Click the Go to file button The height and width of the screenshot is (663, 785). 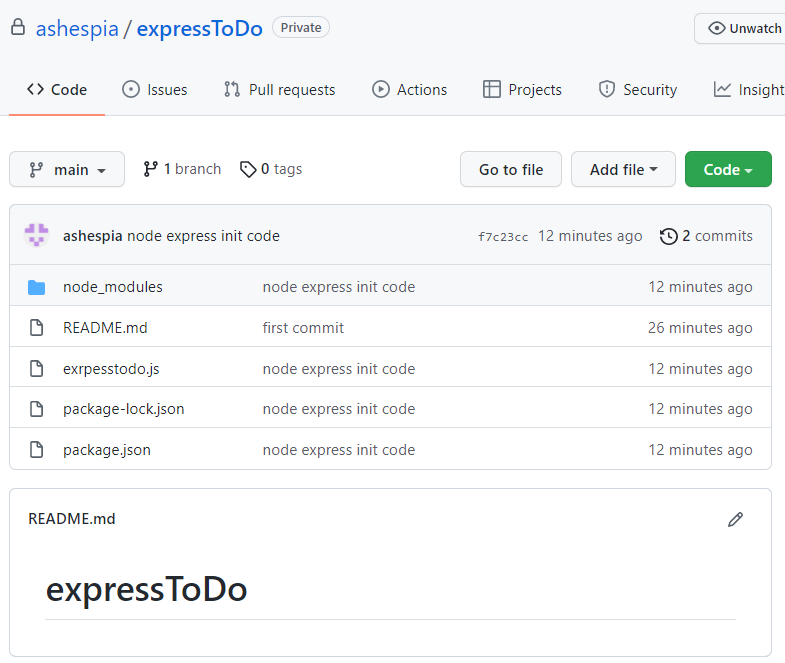(511, 169)
